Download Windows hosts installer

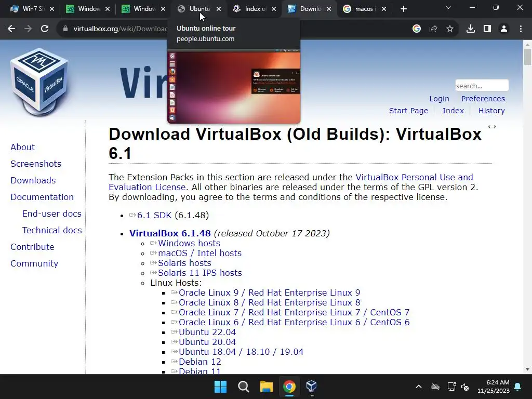(189, 243)
